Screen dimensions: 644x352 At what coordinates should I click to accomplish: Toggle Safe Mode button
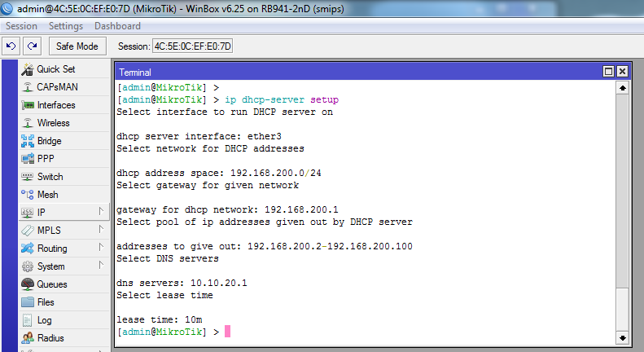tap(77, 46)
